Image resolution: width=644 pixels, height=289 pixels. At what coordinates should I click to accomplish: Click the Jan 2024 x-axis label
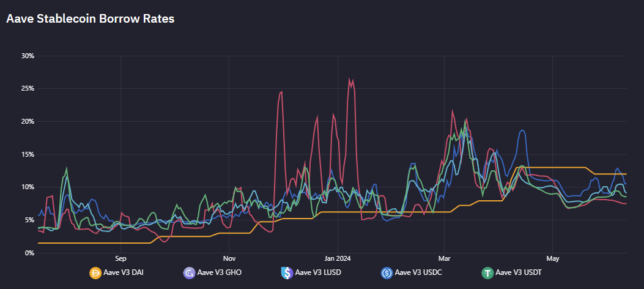(x=337, y=258)
